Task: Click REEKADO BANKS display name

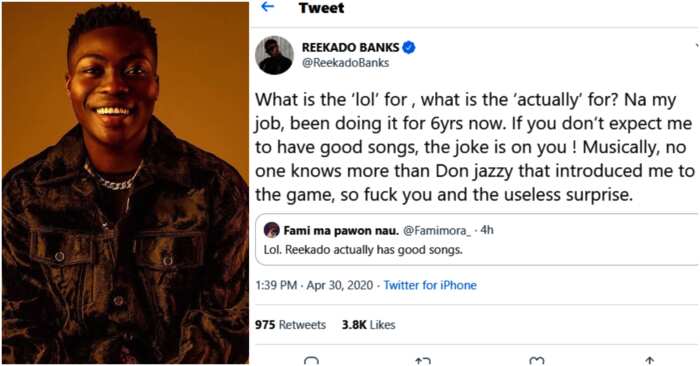Action: click(350, 47)
